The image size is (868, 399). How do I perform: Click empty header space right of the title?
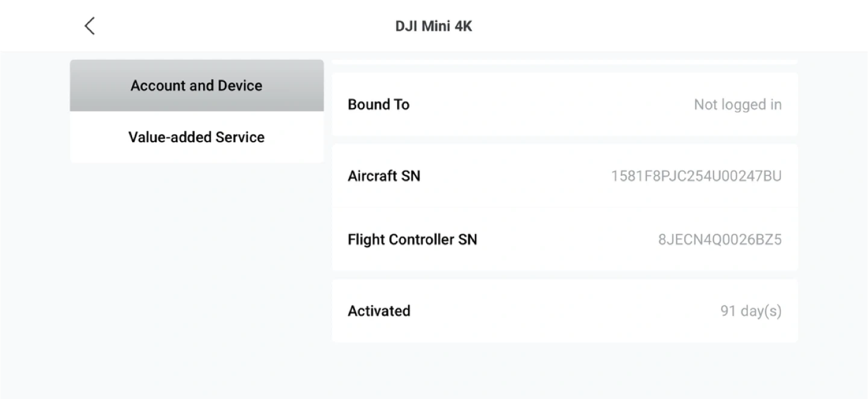point(663,26)
